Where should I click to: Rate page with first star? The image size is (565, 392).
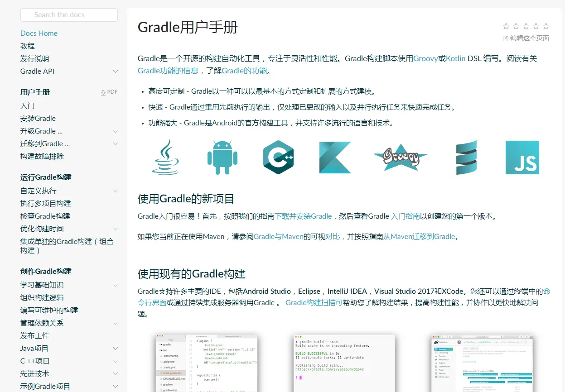pos(506,26)
